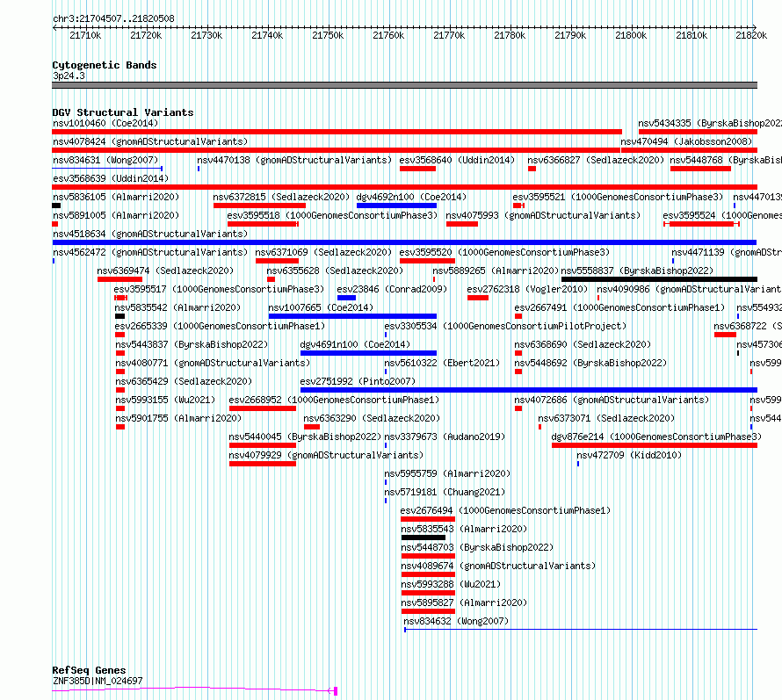Open esv3595517 1000Genomes Phase3 variant
Viewport: 782px width, 700px height.
click(x=219, y=289)
